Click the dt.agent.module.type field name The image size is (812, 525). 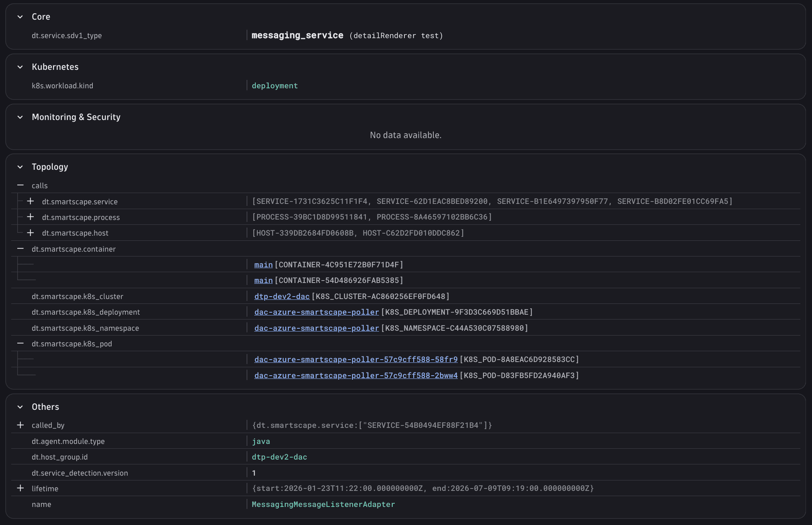(x=68, y=442)
